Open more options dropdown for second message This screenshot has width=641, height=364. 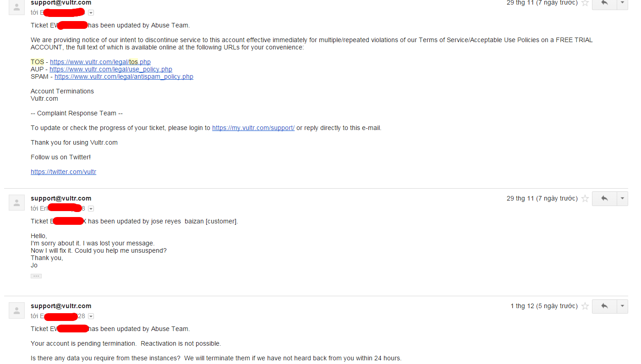click(622, 199)
